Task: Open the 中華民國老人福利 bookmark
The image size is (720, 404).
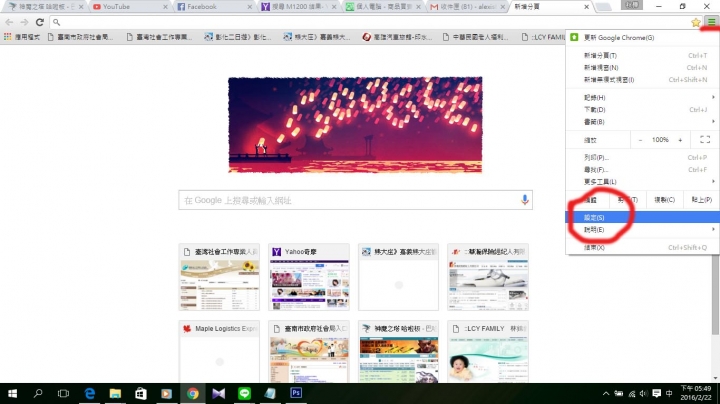Action: (x=476, y=37)
